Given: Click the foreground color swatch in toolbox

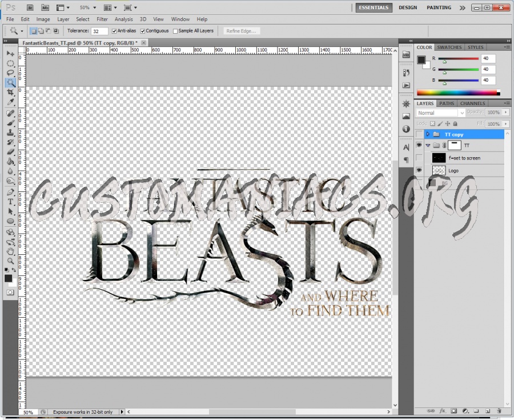Looking at the screenshot, I should coord(8,278).
